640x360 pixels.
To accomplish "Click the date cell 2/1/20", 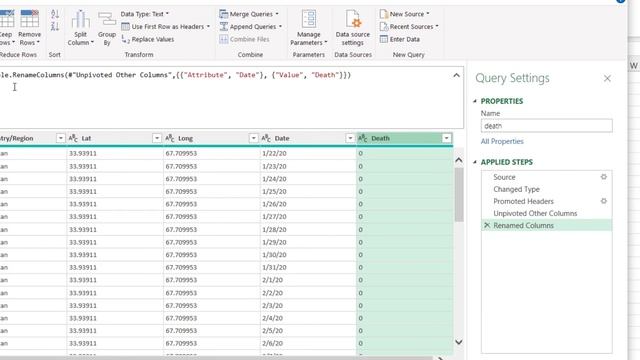I will pos(272,280).
